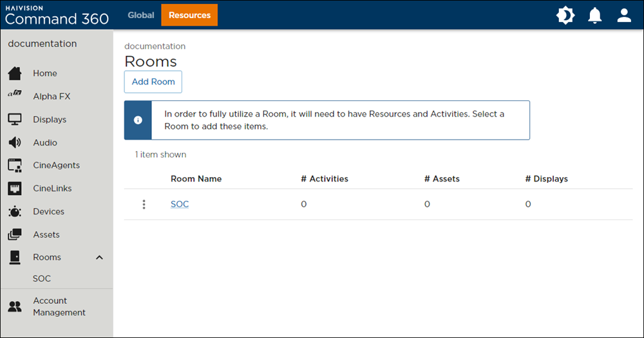Open Home from the sidebar house icon

pos(15,73)
